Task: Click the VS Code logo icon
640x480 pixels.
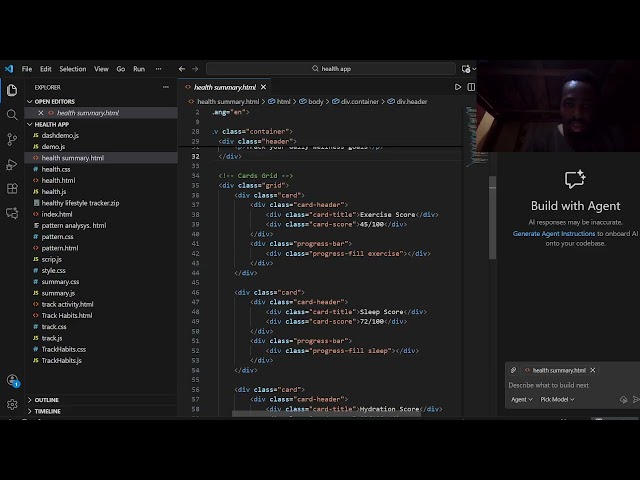Action: (x=9, y=69)
